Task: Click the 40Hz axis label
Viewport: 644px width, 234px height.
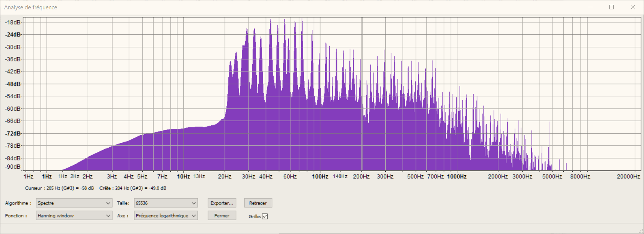Action: pyautogui.click(x=266, y=176)
